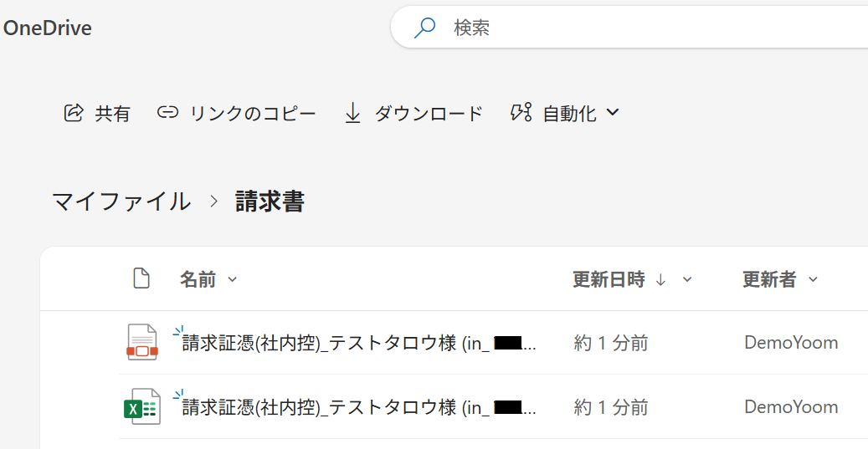Click リンクのコピー in the toolbar
Image resolution: width=868 pixels, height=449 pixels.
253,114
